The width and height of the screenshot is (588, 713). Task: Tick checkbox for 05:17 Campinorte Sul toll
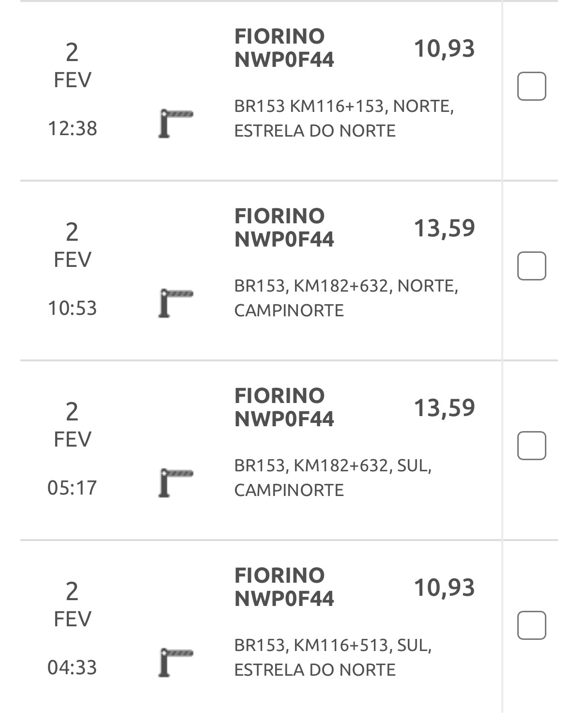pyautogui.click(x=531, y=446)
